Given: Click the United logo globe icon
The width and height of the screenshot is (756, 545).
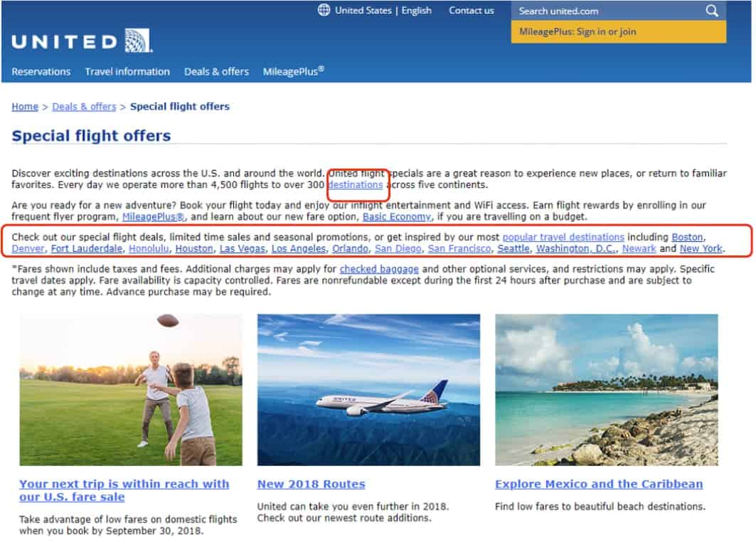Looking at the screenshot, I should (139, 41).
